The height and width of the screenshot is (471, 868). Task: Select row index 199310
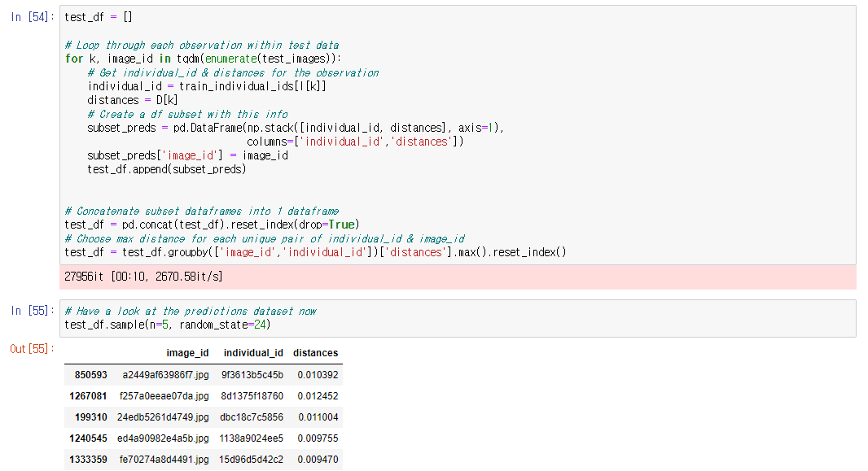[90, 416]
